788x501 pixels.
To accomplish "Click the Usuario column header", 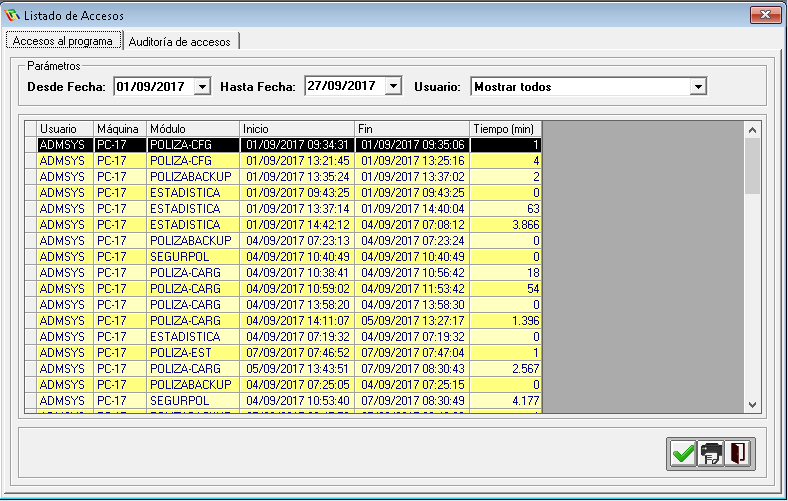I will pos(65,129).
